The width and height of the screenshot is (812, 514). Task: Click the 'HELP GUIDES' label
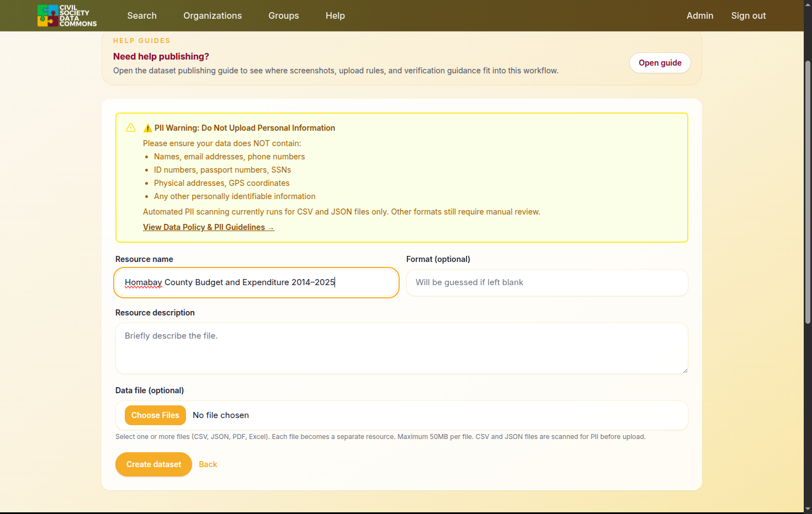142,41
